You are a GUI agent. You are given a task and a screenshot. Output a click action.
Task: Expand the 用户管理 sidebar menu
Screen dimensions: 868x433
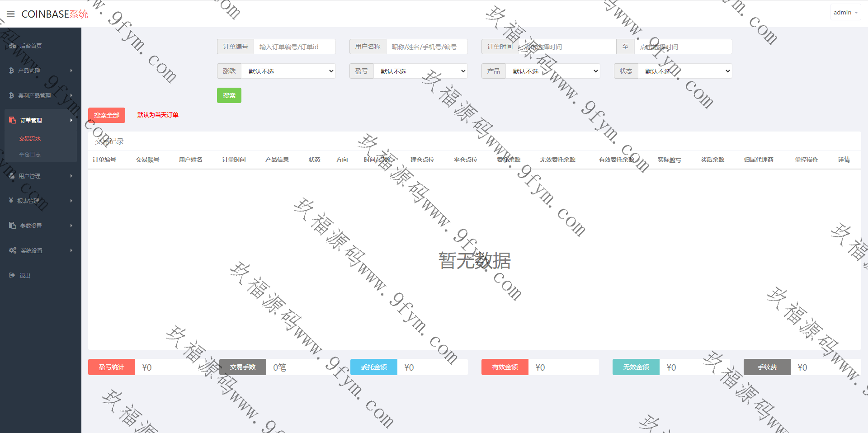point(41,176)
